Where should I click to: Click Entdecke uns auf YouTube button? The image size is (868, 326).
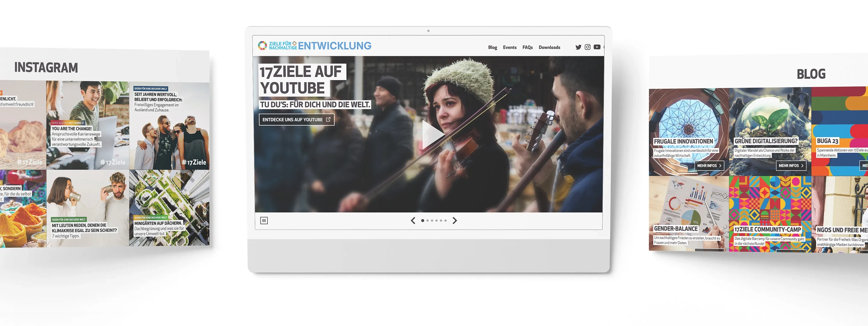296,120
